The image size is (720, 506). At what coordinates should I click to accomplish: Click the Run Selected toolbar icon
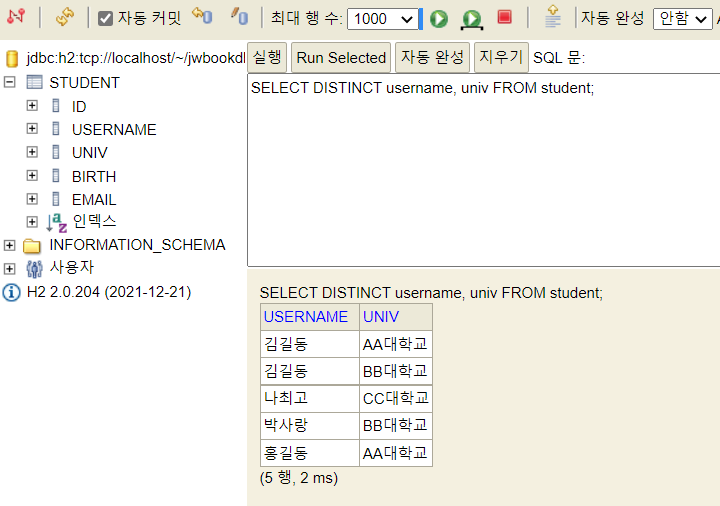472,19
